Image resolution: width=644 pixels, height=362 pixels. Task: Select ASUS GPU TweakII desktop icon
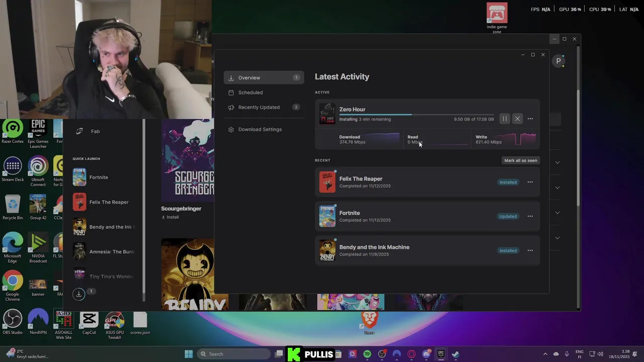(114, 325)
